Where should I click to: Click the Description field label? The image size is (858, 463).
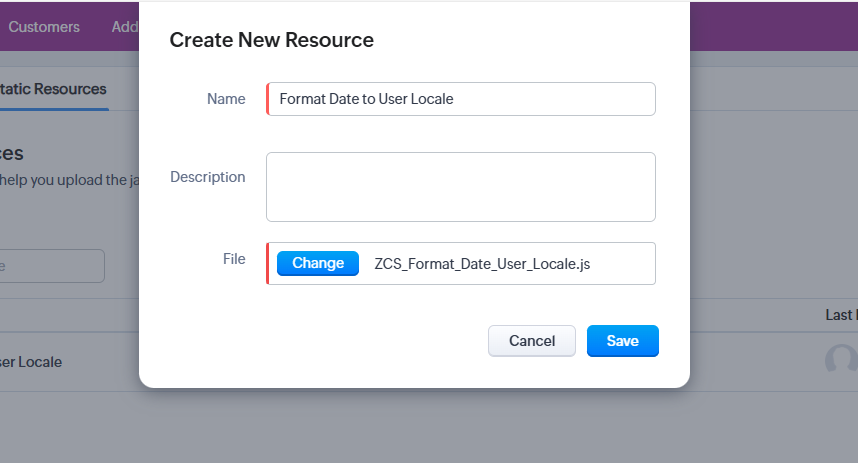[x=208, y=177]
